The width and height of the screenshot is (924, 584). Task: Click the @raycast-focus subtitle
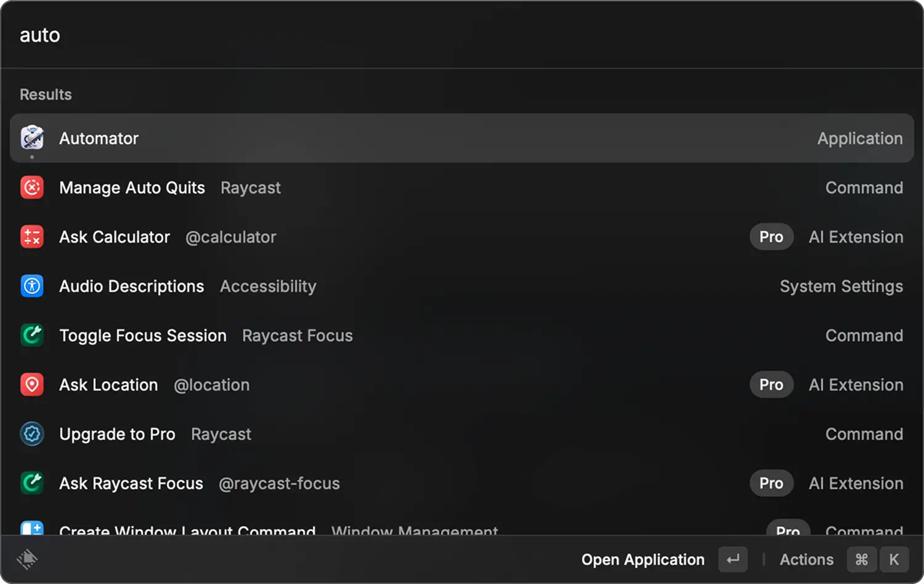[279, 484]
